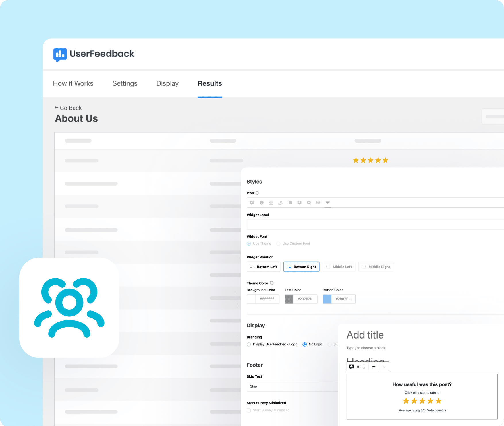Select the bar-chart speech bubble widget icon
The width and height of the screenshot is (504, 426).
[252, 203]
